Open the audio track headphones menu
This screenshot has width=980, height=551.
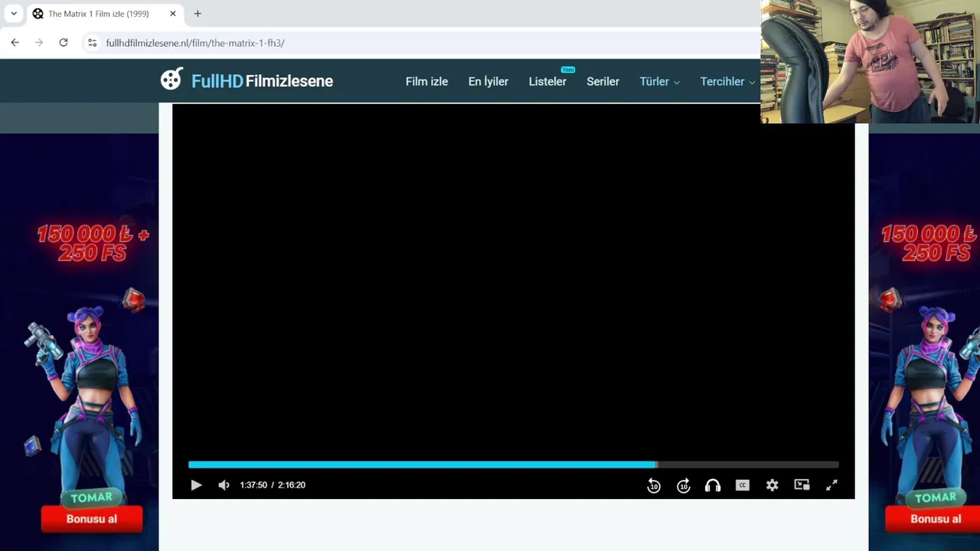[713, 485]
